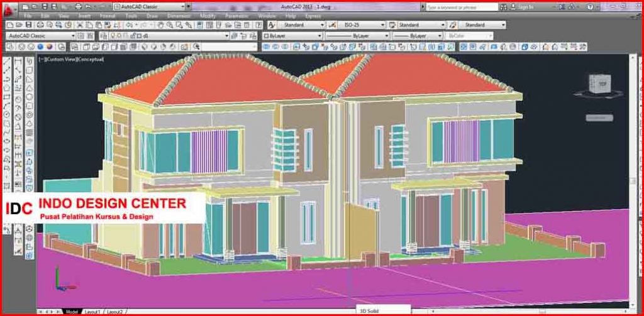Viewport: 644px width, 316px height.
Task: Switch to the Layout1 tab
Action: coord(92,312)
